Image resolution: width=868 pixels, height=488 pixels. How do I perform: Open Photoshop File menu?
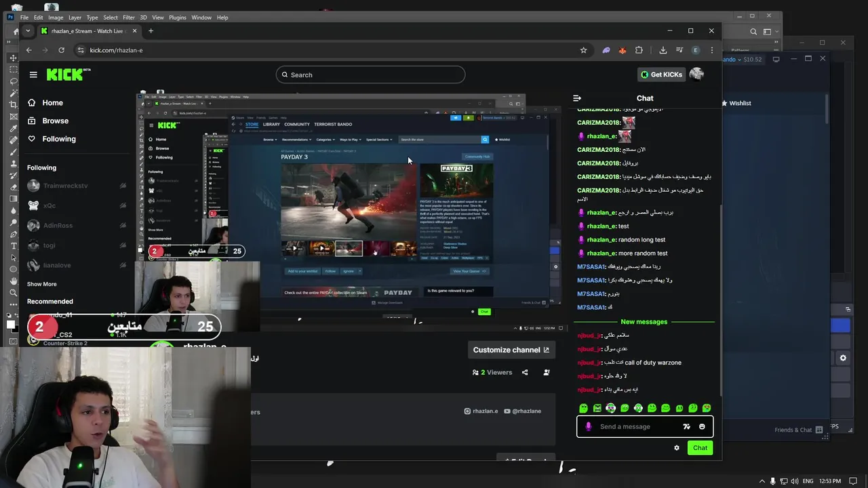(x=24, y=18)
